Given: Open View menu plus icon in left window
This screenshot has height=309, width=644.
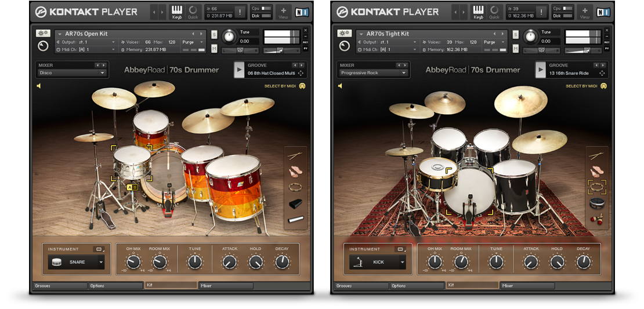Looking at the screenshot, I should point(283,12).
